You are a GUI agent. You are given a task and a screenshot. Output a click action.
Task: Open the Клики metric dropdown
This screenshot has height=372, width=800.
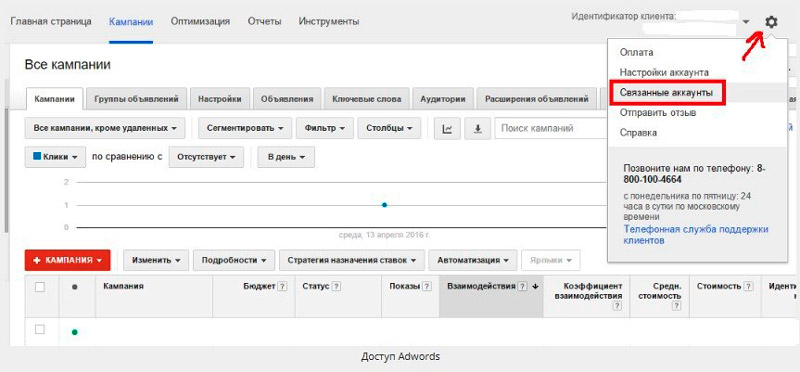(x=55, y=157)
